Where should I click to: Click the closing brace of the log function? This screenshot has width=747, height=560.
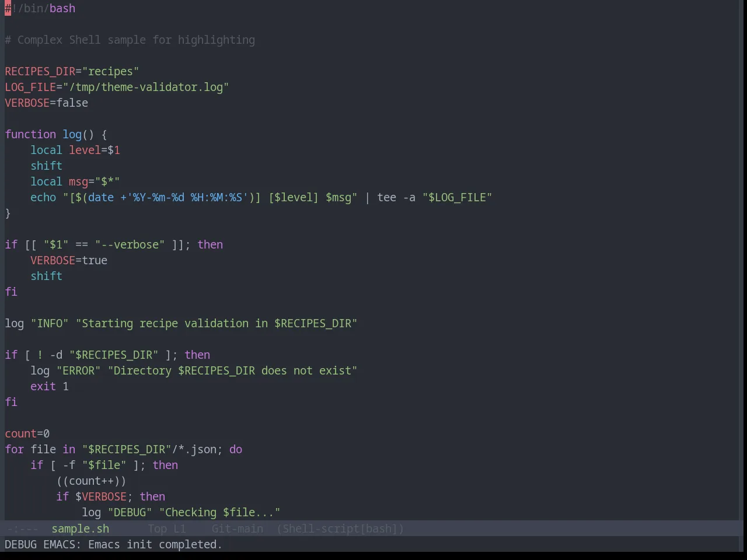click(8, 213)
